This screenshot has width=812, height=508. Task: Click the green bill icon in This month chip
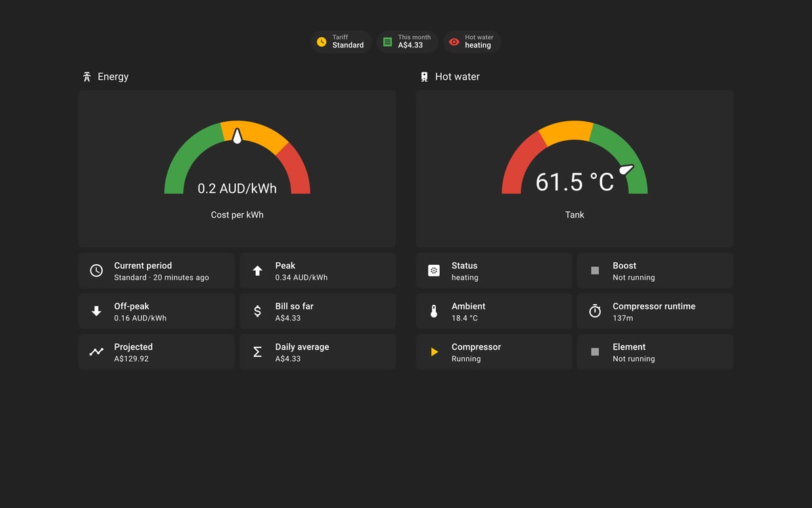pyautogui.click(x=387, y=42)
